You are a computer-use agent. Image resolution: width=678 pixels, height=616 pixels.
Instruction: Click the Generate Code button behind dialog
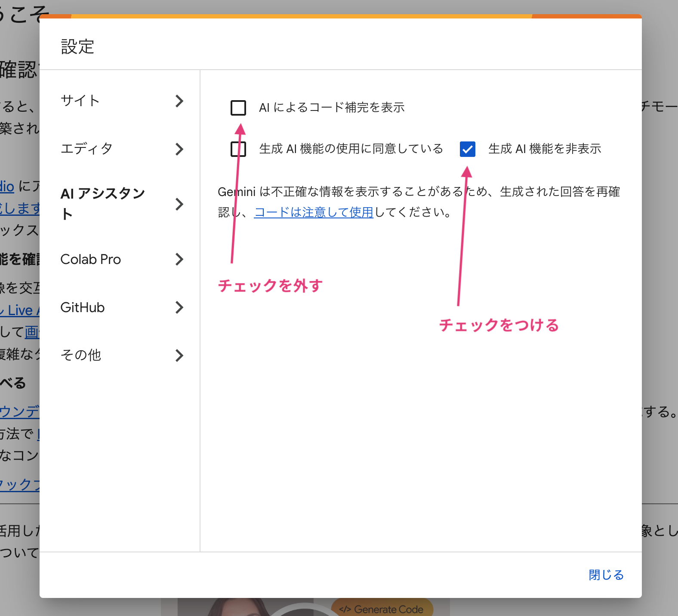[382, 609]
